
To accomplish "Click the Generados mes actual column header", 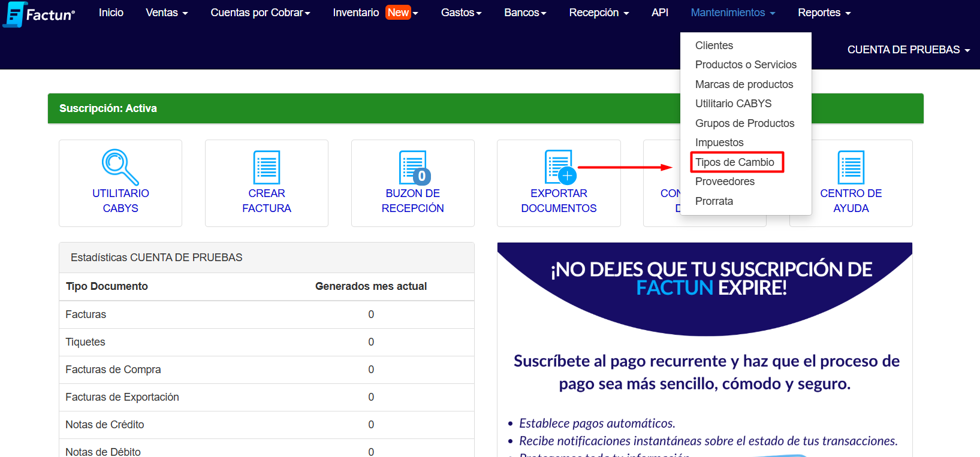I will (371, 286).
